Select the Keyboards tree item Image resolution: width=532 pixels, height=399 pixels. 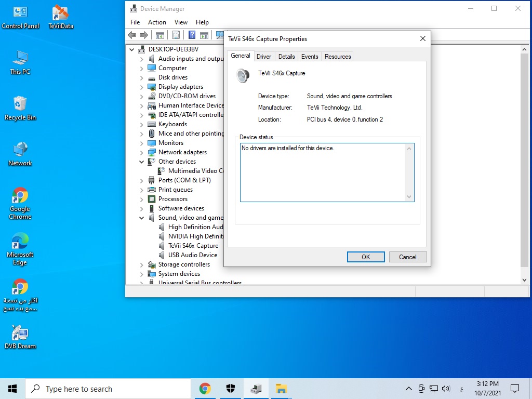pos(172,124)
